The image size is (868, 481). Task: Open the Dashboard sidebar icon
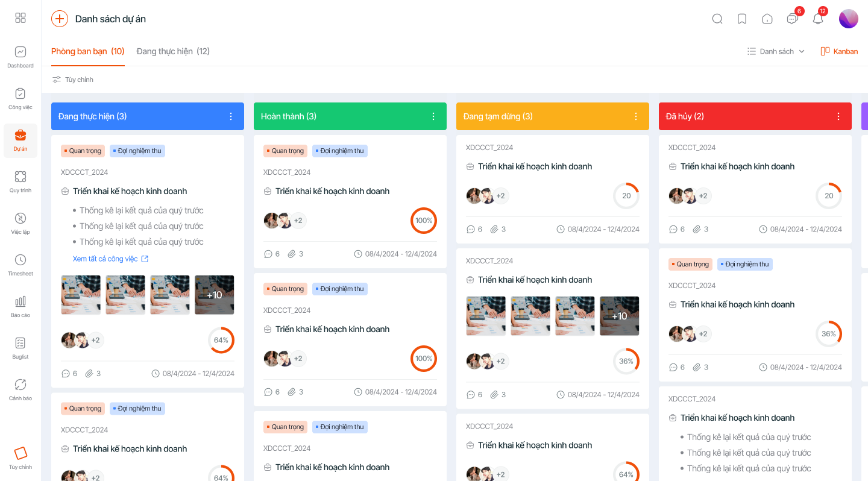pos(20,52)
